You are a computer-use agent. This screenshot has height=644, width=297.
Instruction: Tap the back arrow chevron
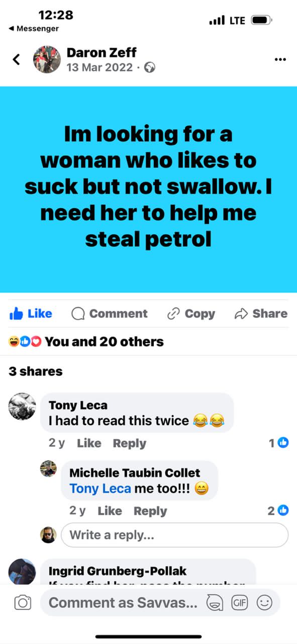pyautogui.click(x=16, y=59)
